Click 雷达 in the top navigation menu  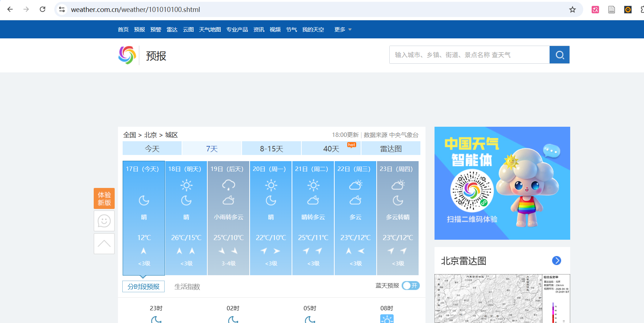[172, 29]
